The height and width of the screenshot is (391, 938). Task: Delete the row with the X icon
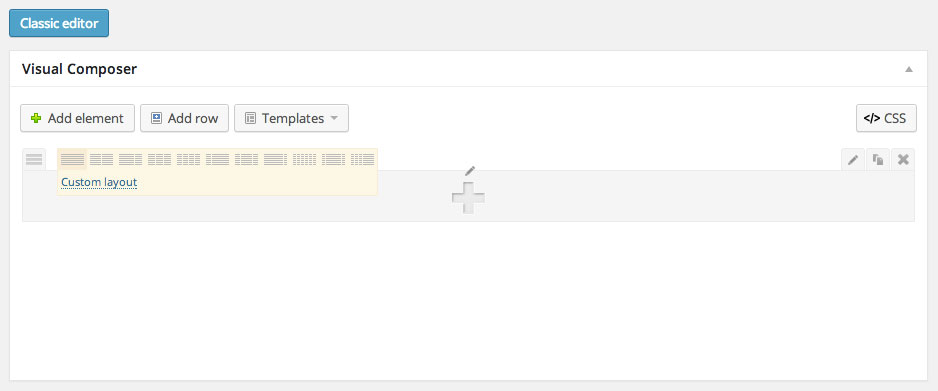tap(903, 160)
